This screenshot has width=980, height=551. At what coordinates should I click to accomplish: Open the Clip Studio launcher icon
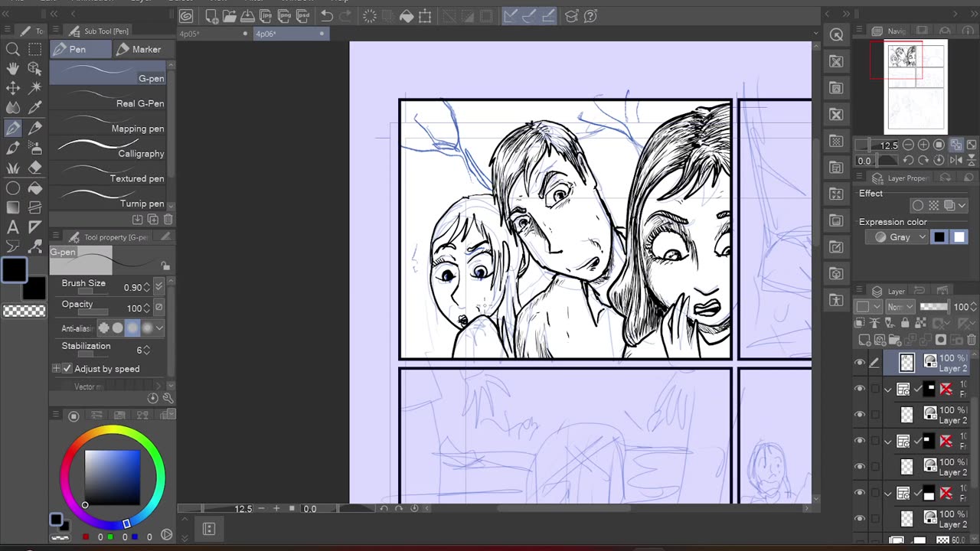tap(186, 15)
